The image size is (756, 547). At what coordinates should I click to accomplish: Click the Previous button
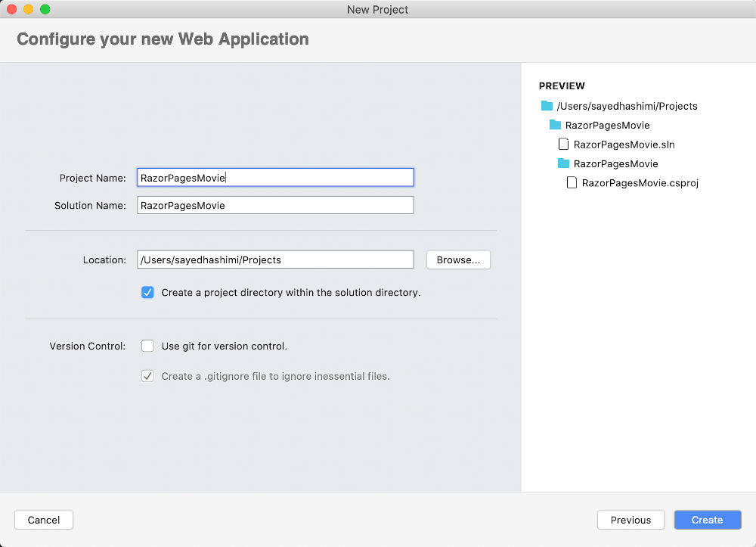click(631, 520)
